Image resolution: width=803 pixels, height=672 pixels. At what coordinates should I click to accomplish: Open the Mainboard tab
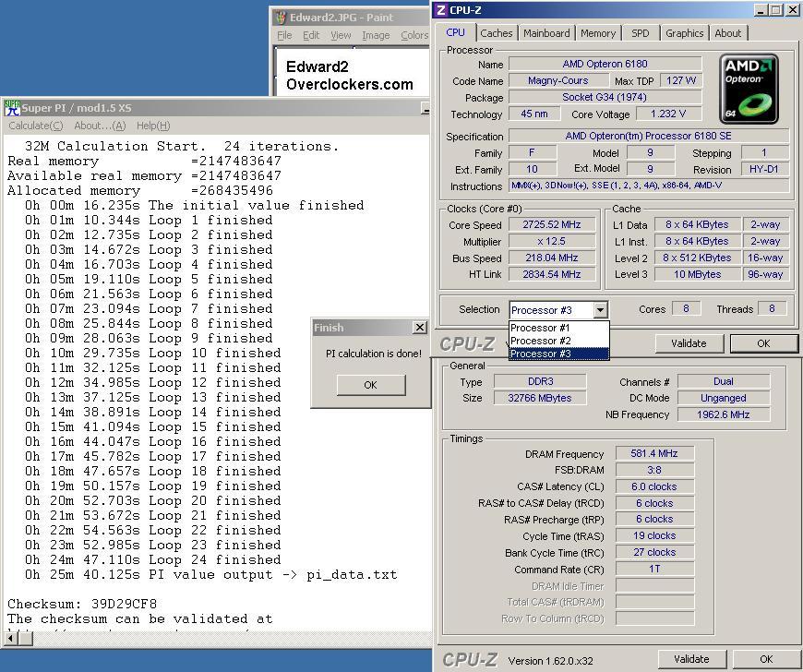click(546, 33)
